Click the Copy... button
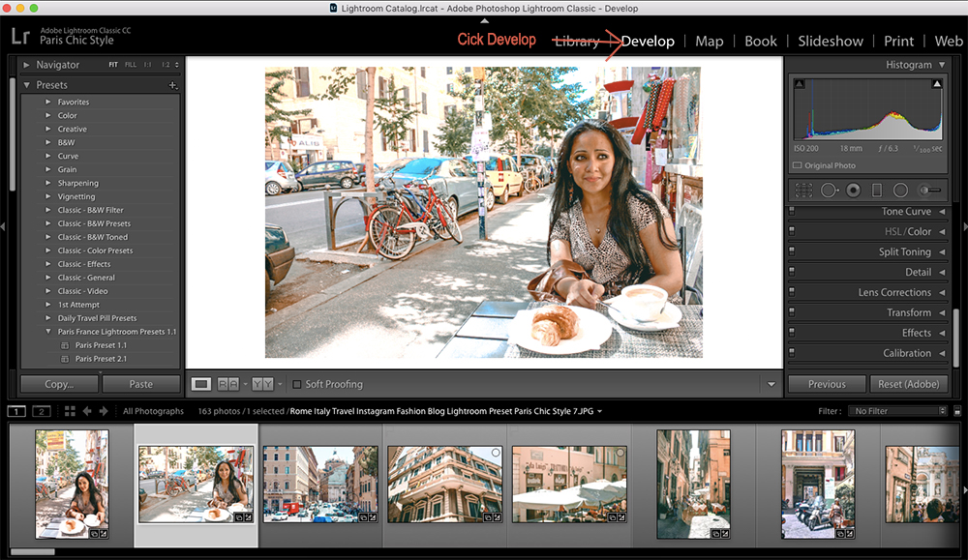 59,384
